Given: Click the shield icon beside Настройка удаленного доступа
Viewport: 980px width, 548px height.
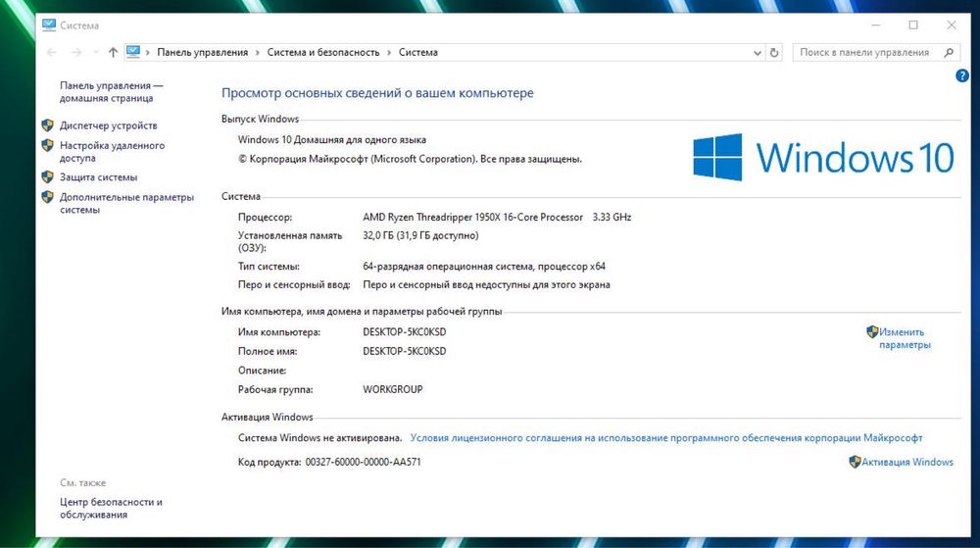Looking at the screenshot, I should [47, 146].
